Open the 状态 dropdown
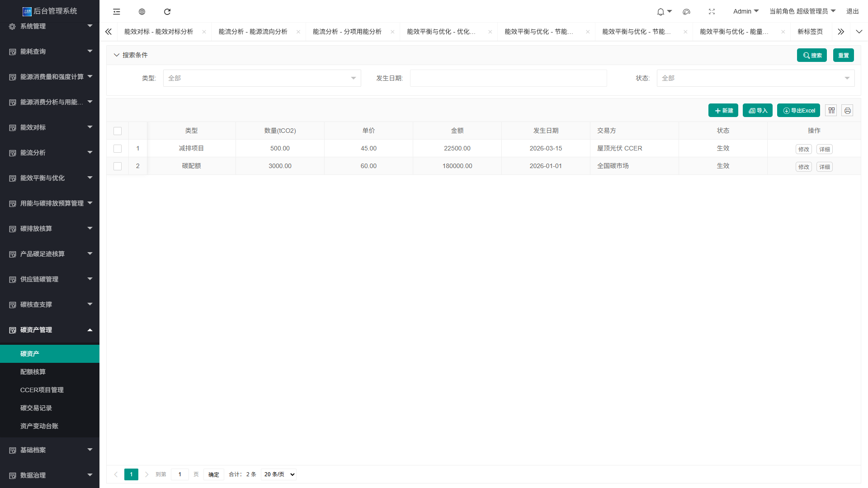Viewport: 868px width, 488px height. [x=755, y=78]
